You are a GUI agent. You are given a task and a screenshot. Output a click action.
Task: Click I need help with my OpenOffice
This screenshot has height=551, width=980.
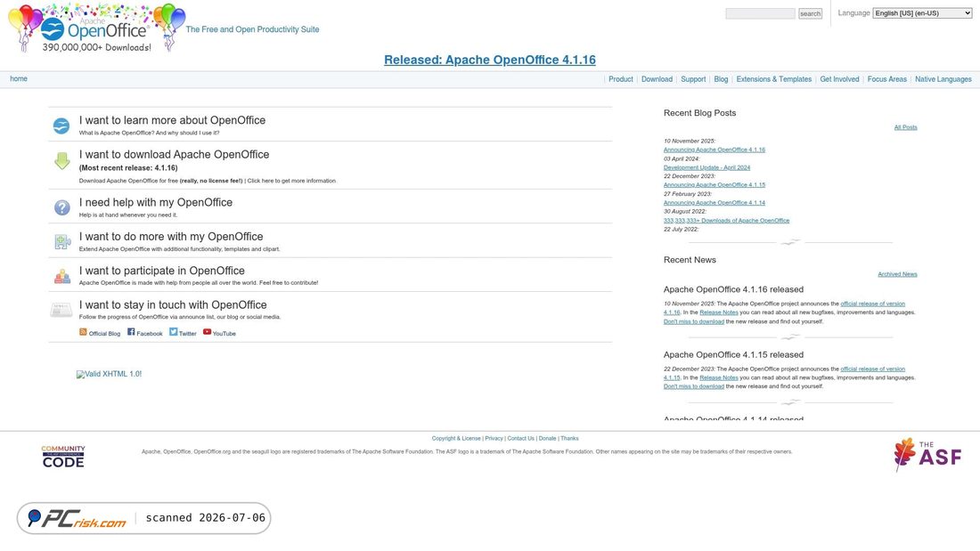pos(156,202)
